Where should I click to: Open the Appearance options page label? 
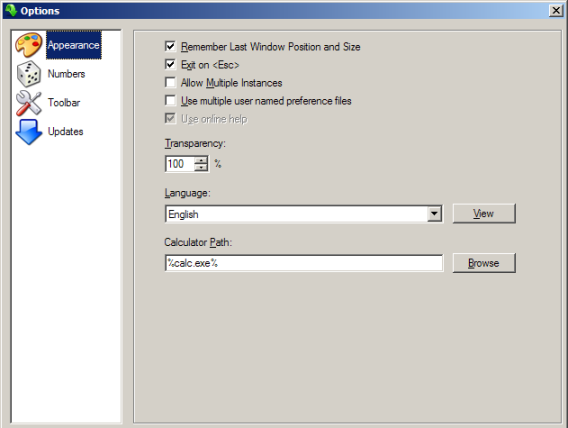coord(74,45)
